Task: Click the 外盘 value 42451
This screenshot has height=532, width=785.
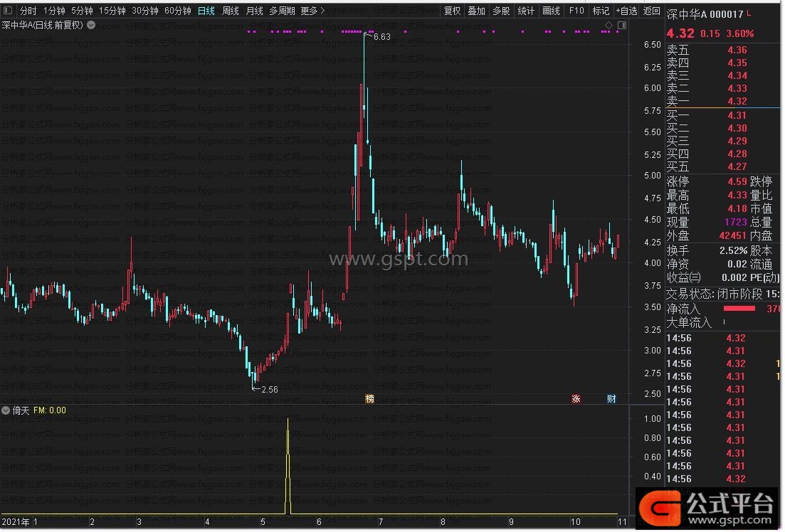Action: tap(733, 235)
